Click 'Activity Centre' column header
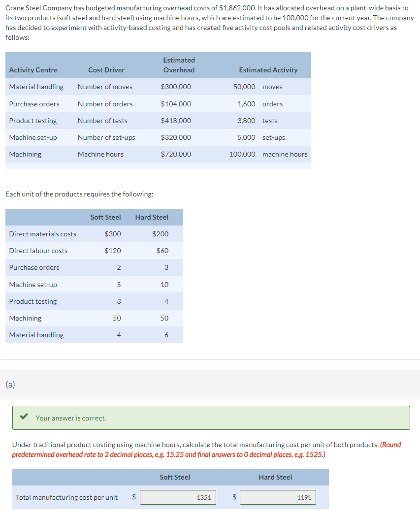Image resolution: width=420 pixels, height=518 pixels. (33, 70)
